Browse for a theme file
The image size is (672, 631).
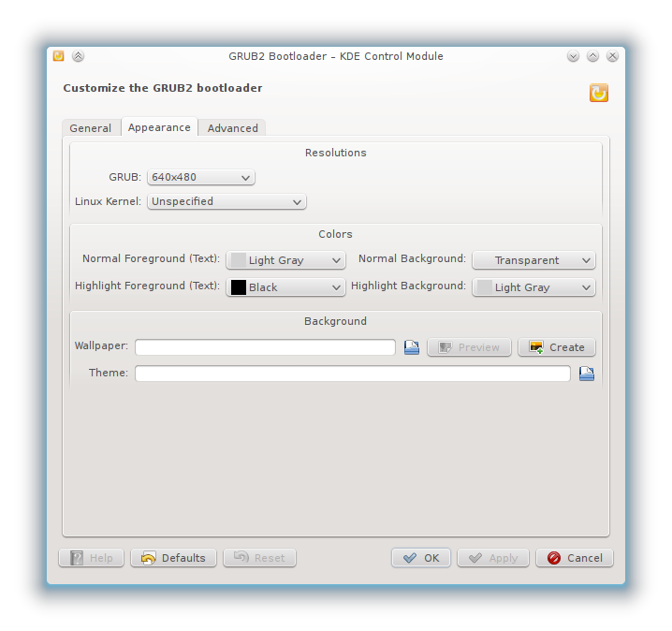[587, 374]
